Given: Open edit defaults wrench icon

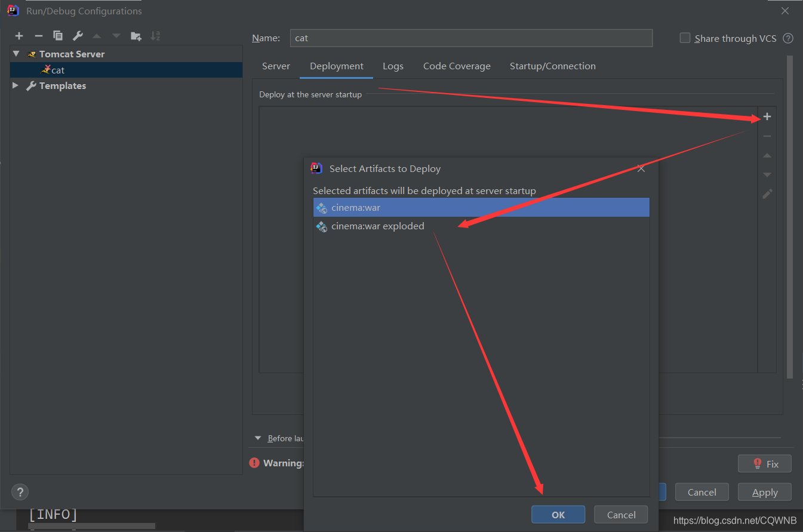Looking at the screenshot, I should pyautogui.click(x=78, y=36).
